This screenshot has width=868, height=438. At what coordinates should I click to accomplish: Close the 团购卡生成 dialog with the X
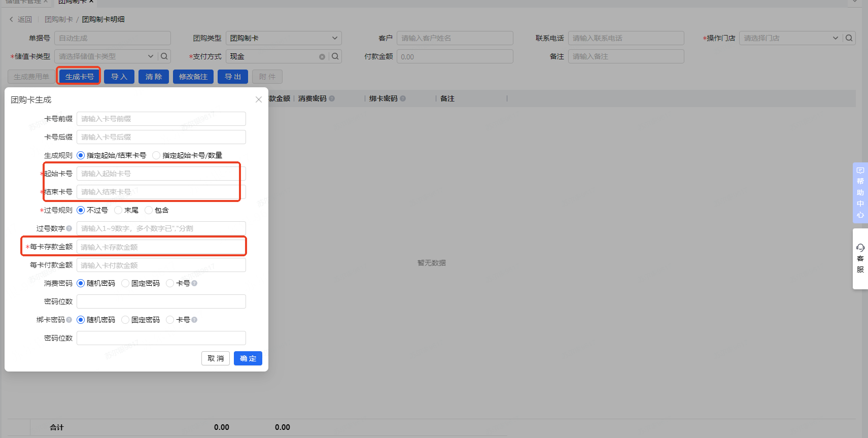259,99
